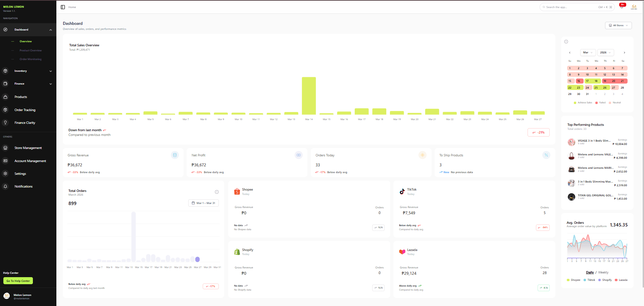
Task: Open the month dropdown showing Mar
Action: click(x=588, y=52)
